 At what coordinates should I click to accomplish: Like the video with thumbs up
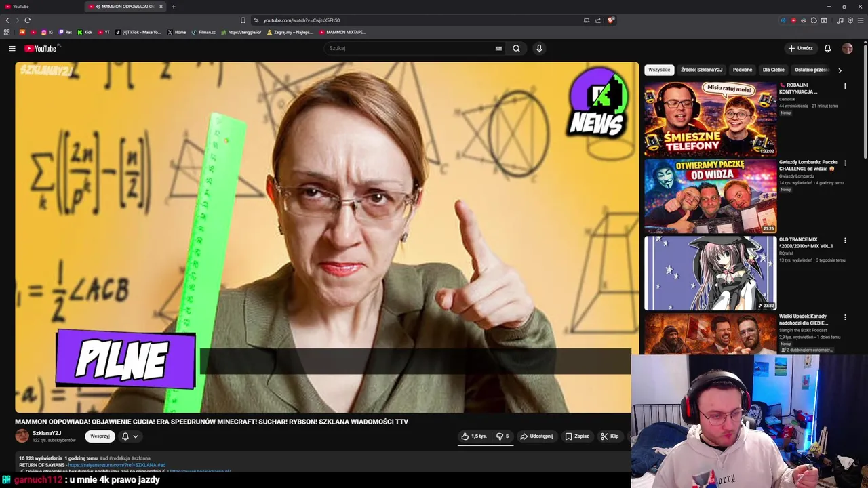coord(474,436)
